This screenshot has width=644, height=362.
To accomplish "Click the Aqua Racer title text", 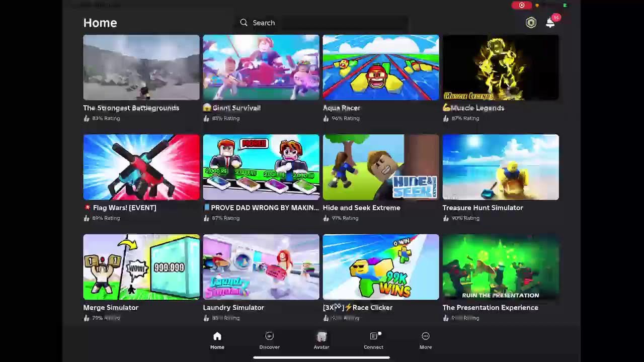I will [x=342, y=108].
